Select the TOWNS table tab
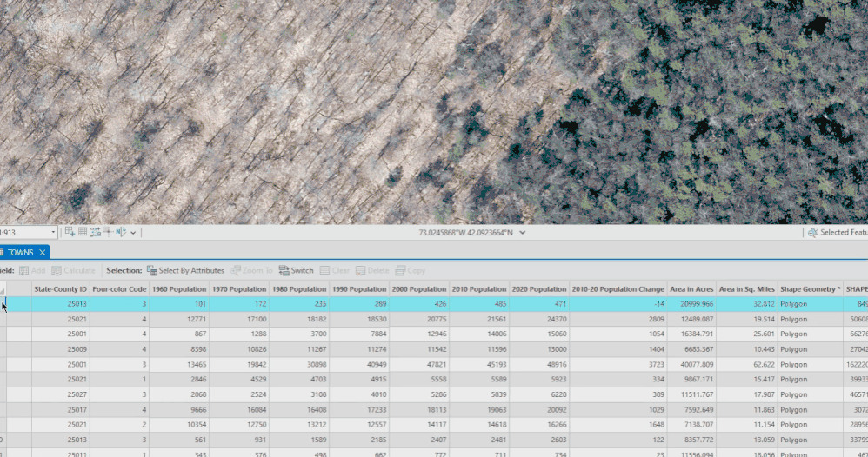The width and height of the screenshot is (868, 457). (21, 252)
